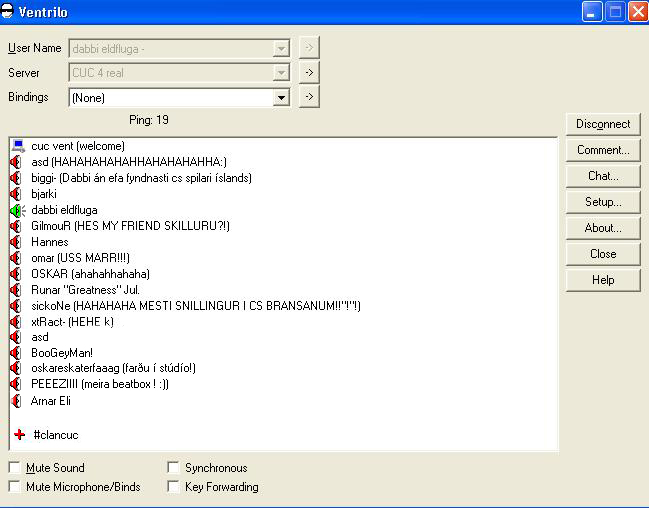This screenshot has height=508, width=649.
Task: Click the green speaker icon for dabbi eldfluga
Action: (17, 210)
